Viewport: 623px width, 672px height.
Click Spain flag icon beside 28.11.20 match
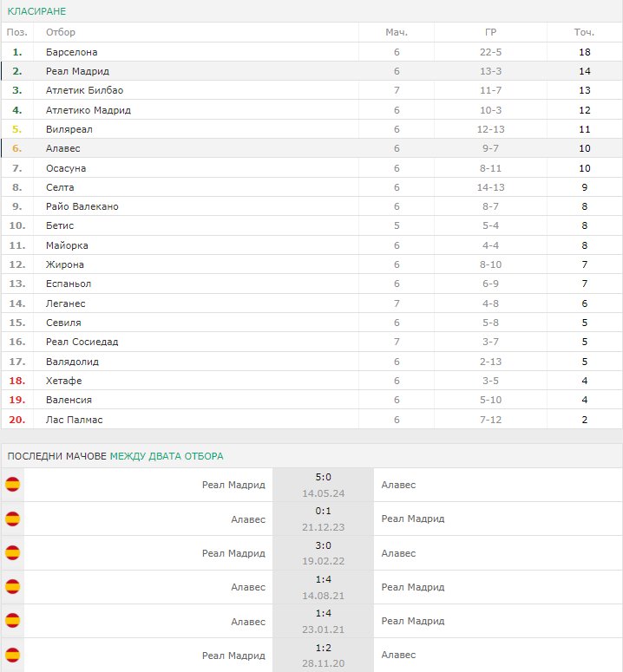click(x=12, y=655)
